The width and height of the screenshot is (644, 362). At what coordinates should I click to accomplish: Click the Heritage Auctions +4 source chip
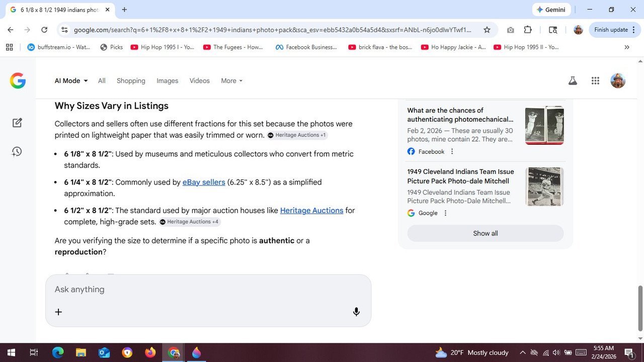pyautogui.click(x=189, y=222)
